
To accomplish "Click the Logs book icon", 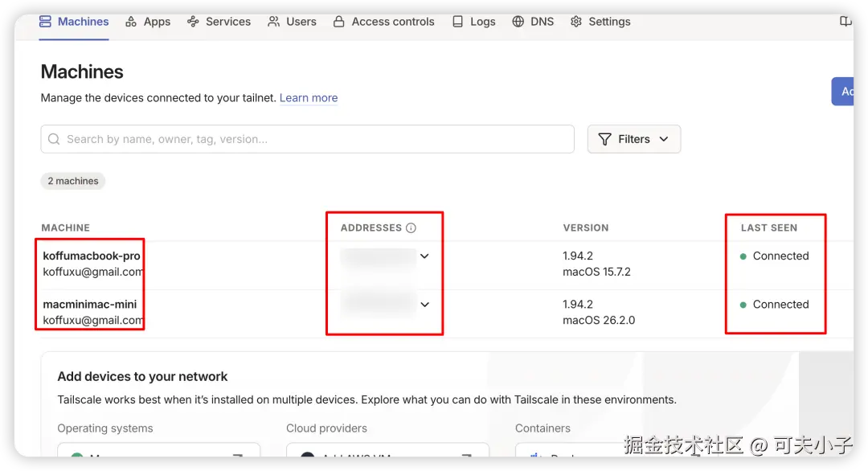I will 458,22.
